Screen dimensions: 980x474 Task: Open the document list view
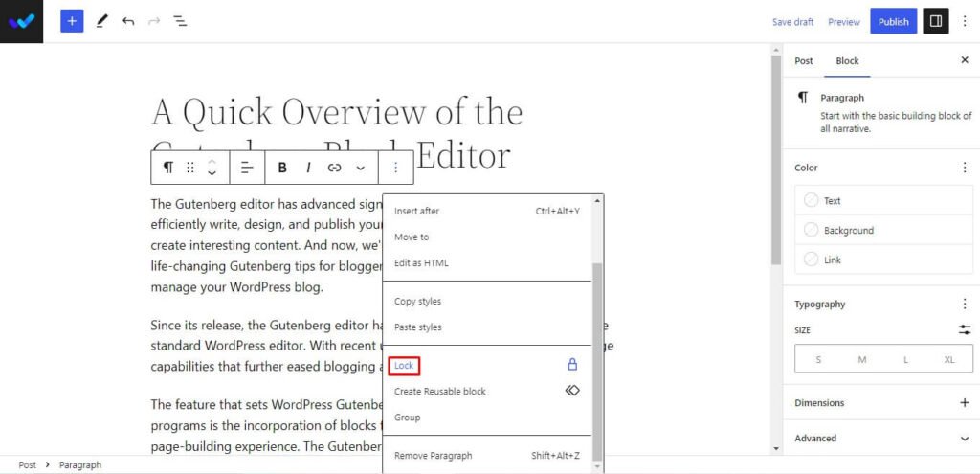(180, 21)
